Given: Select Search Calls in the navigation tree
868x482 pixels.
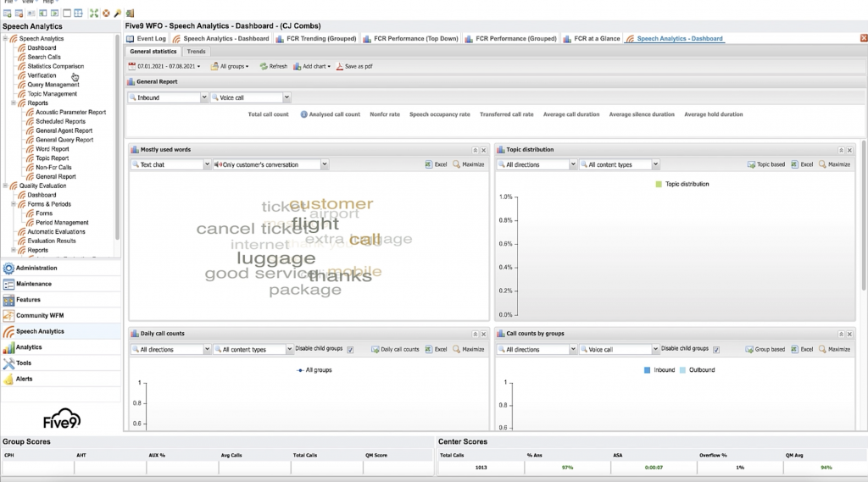Looking at the screenshot, I should click(44, 57).
